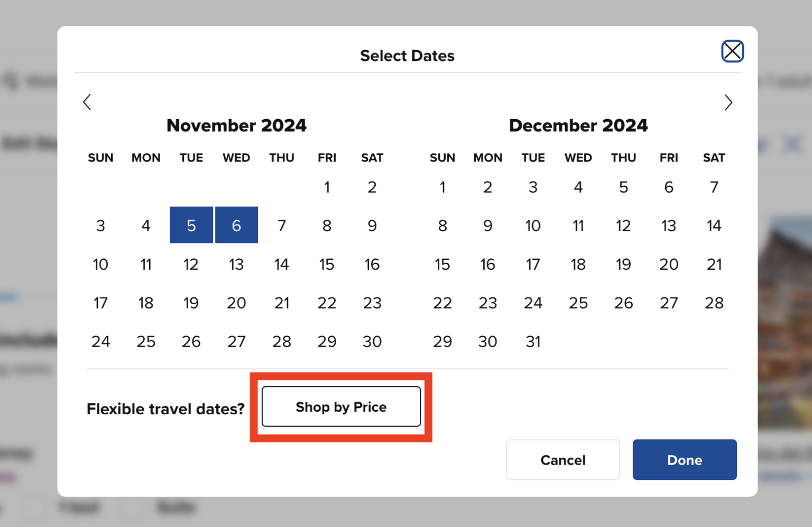The width and height of the screenshot is (812, 527).
Task: Pick November 22 in November 2024
Action: pos(327,303)
